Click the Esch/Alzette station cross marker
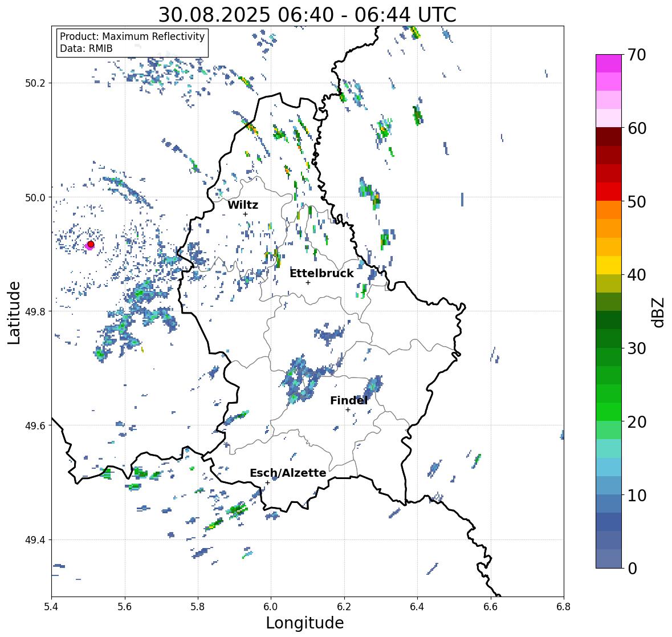Image resolution: width=672 pixels, height=637 pixels. pos(267,482)
